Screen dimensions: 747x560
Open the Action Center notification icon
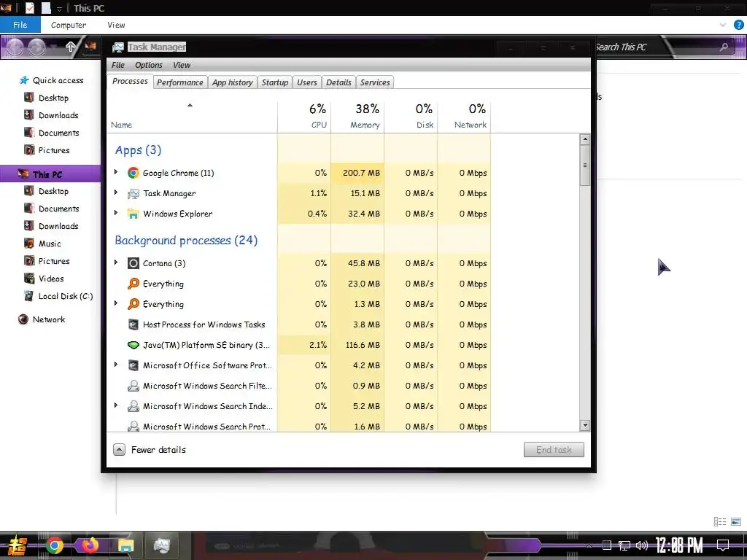723,545
